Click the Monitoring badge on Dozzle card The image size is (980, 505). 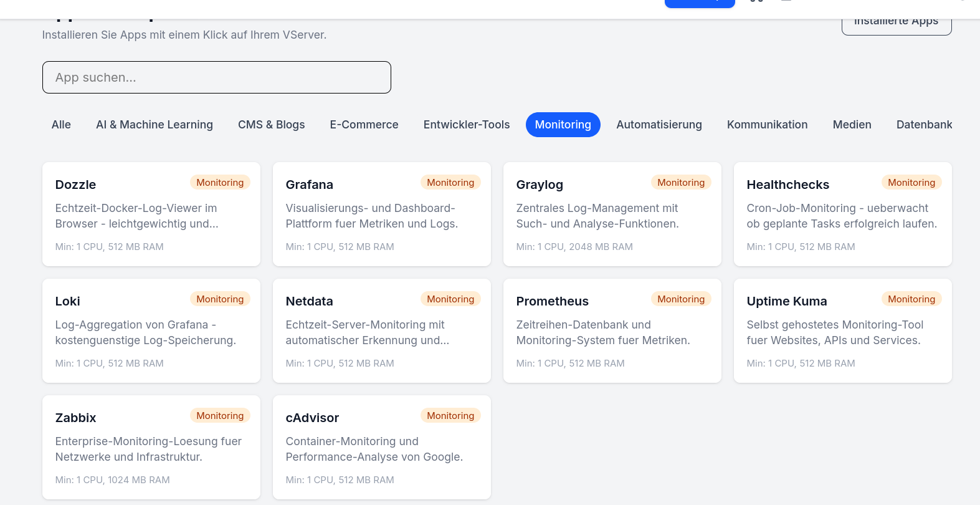click(220, 182)
